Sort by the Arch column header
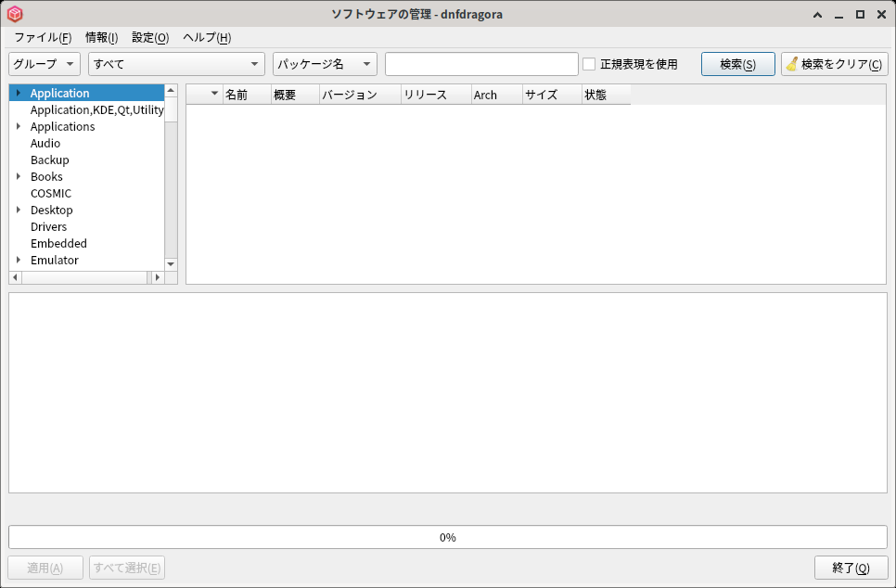The image size is (896, 588). point(497,95)
